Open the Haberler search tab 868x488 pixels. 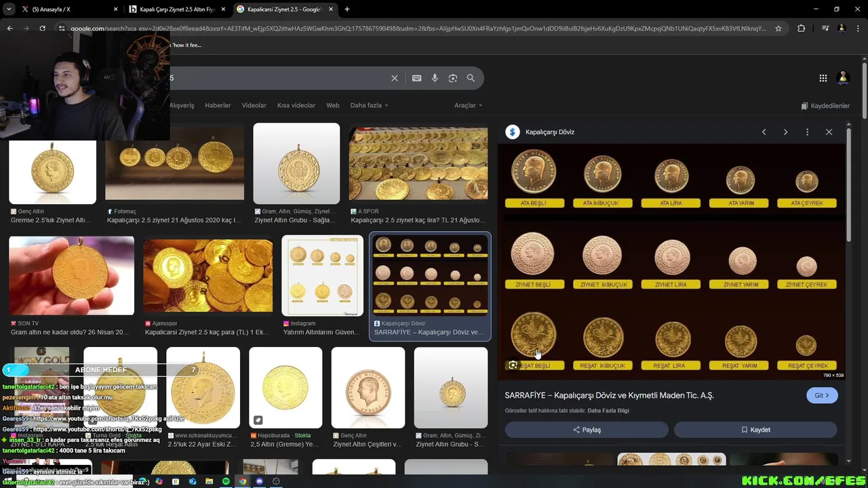coord(218,106)
